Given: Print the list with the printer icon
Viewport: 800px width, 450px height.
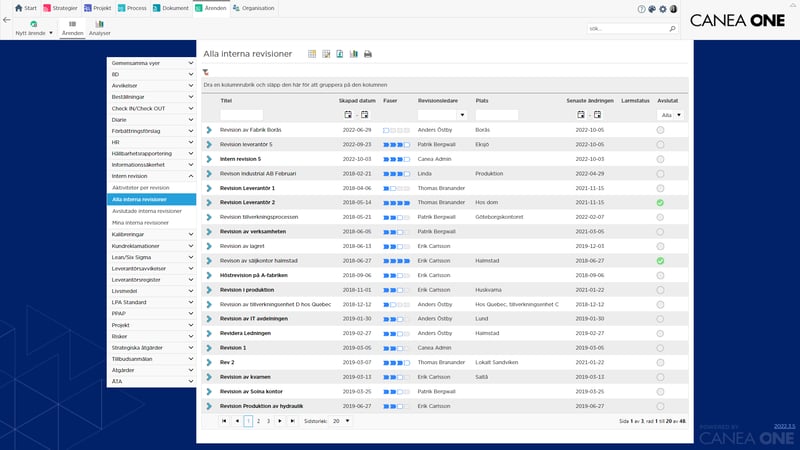Looking at the screenshot, I should (368, 54).
